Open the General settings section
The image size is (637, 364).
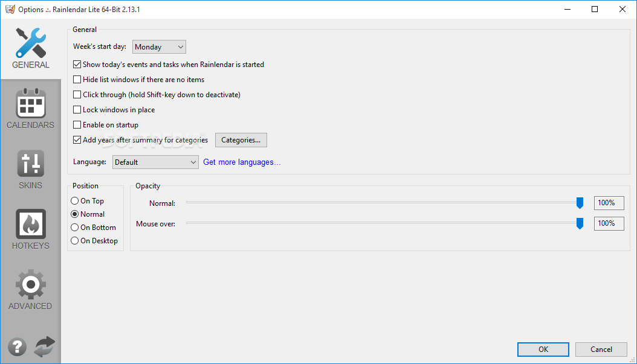click(x=30, y=48)
